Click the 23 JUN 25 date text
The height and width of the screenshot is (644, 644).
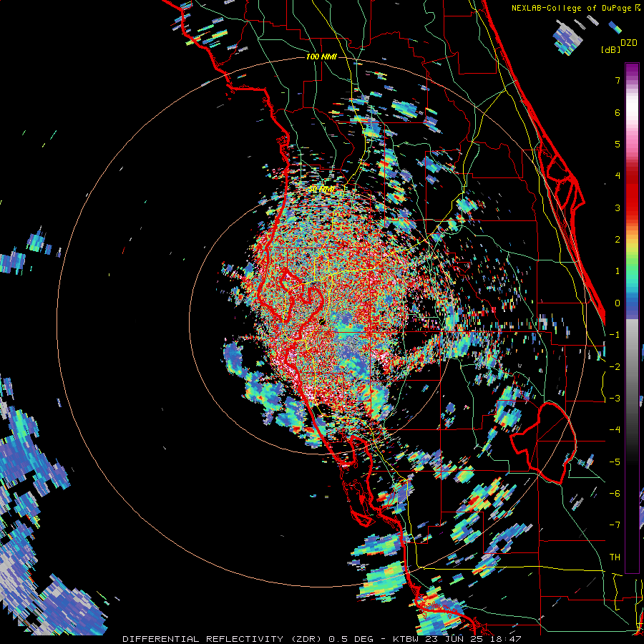tap(453, 639)
